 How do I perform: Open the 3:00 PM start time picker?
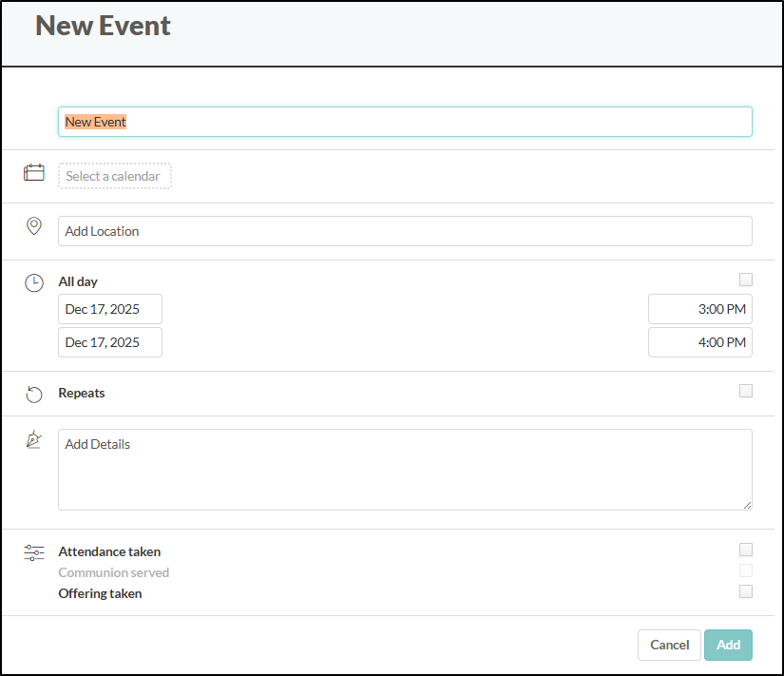tap(700, 309)
